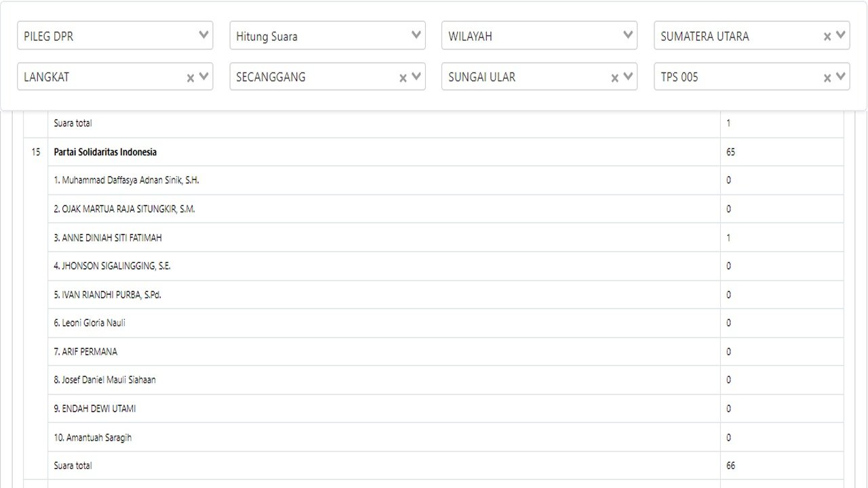
Task: Expand the WILAYAH dropdown arrow
Action: tap(629, 35)
